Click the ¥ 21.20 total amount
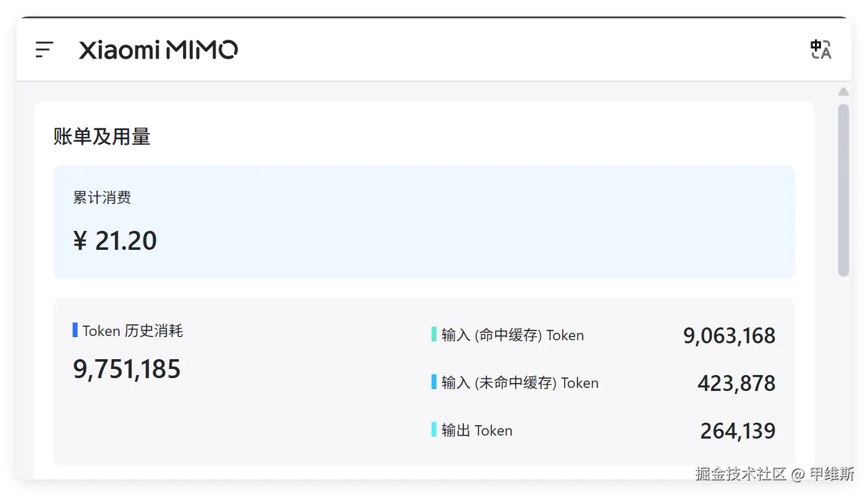Image resolution: width=868 pixels, height=496 pixels. (115, 241)
